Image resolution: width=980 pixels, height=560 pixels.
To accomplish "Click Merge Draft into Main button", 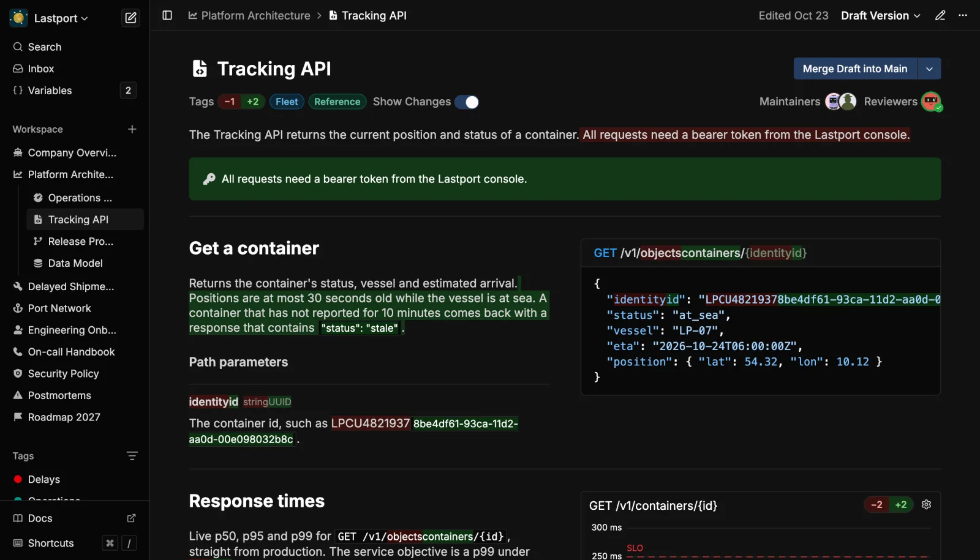I will tap(855, 69).
